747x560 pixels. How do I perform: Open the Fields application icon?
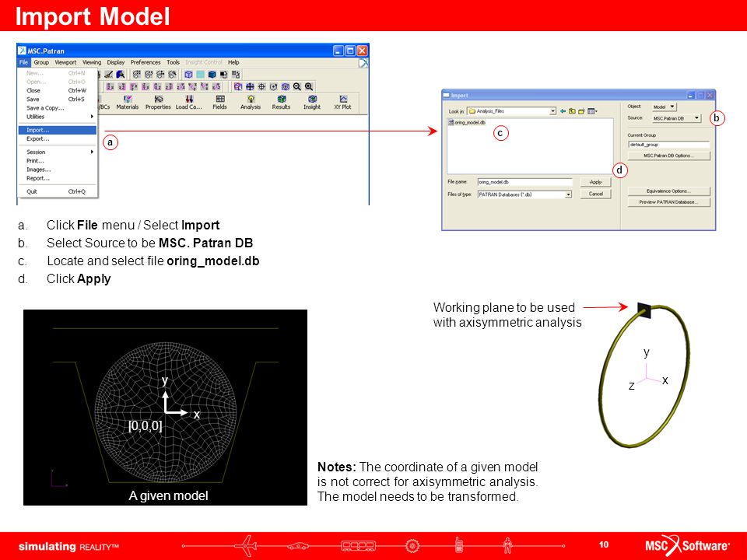click(x=219, y=102)
